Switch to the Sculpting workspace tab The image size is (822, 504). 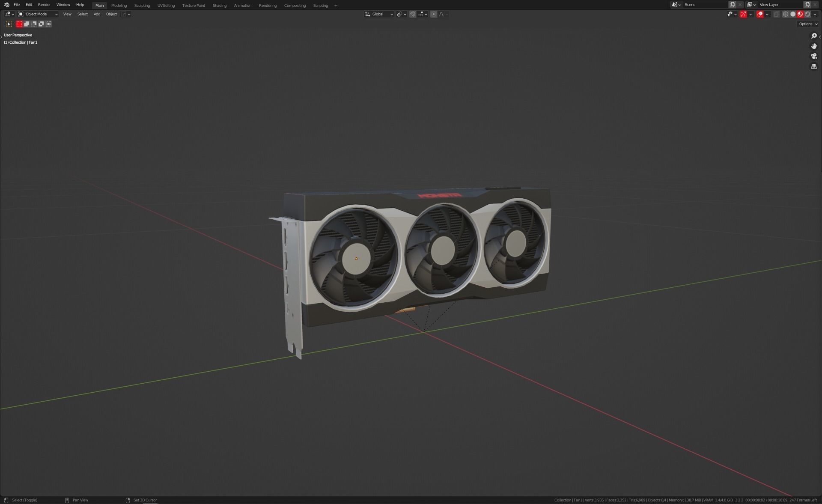click(x=142, y=6)
